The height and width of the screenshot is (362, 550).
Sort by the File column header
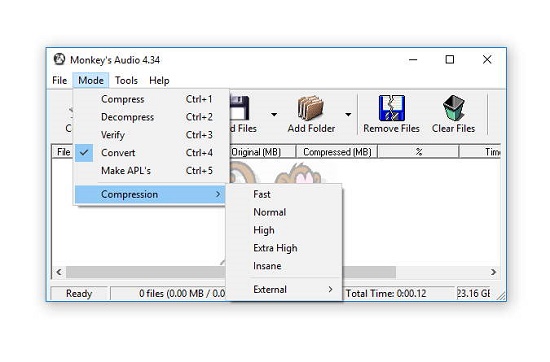(x=63, y=152)
